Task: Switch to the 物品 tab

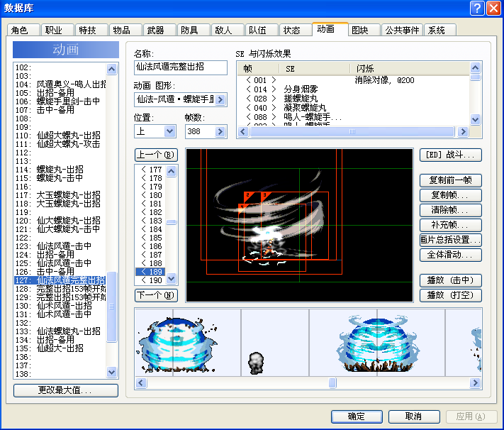Action: coord(125,31)
